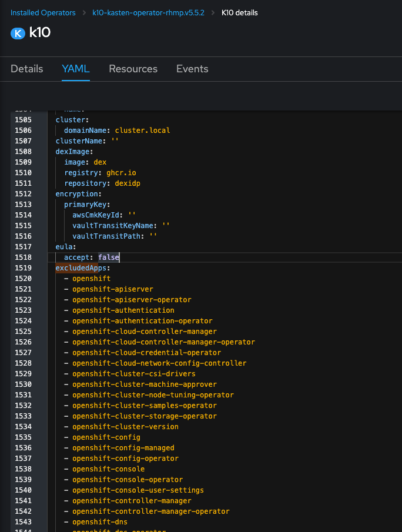Click the openshift-cluster-node-tuning-operator entry

click(x=153, y=395)
